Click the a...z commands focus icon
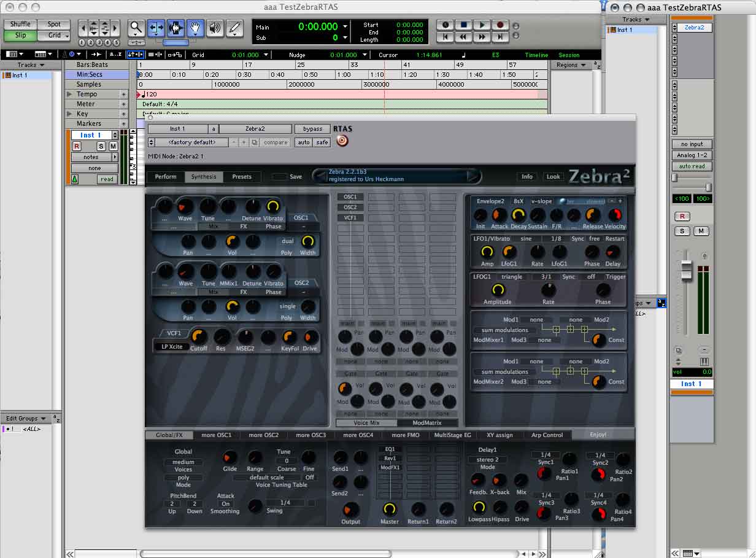The height and width of the screenshot is (558, 756). tap(115, 55)
